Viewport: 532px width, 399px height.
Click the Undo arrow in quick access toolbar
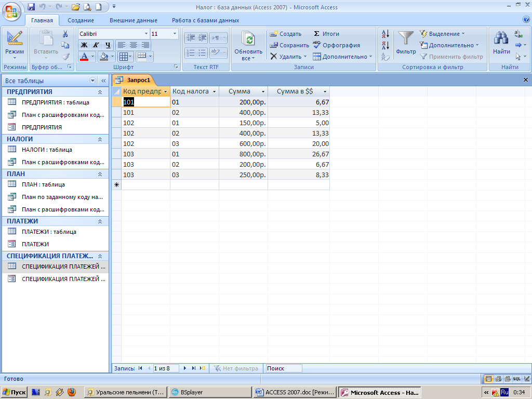tap(42, 7)
